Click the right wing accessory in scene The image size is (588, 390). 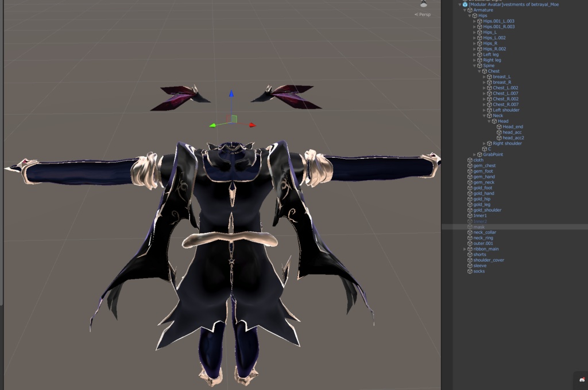[286, 97]
